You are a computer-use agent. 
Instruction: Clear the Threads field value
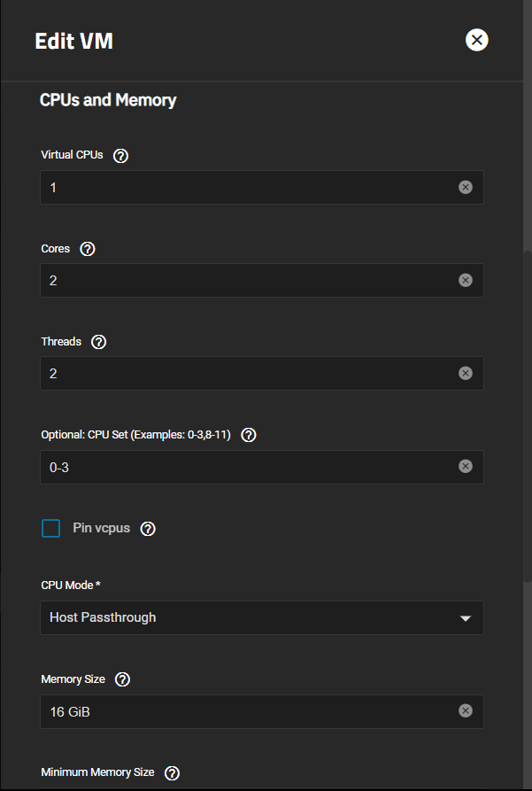(x=466, y=373)
